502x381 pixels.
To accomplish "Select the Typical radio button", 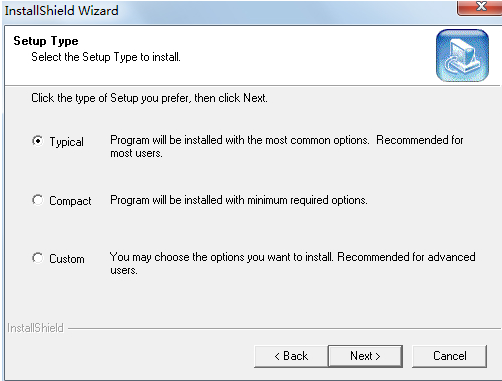I will [38, 141].
